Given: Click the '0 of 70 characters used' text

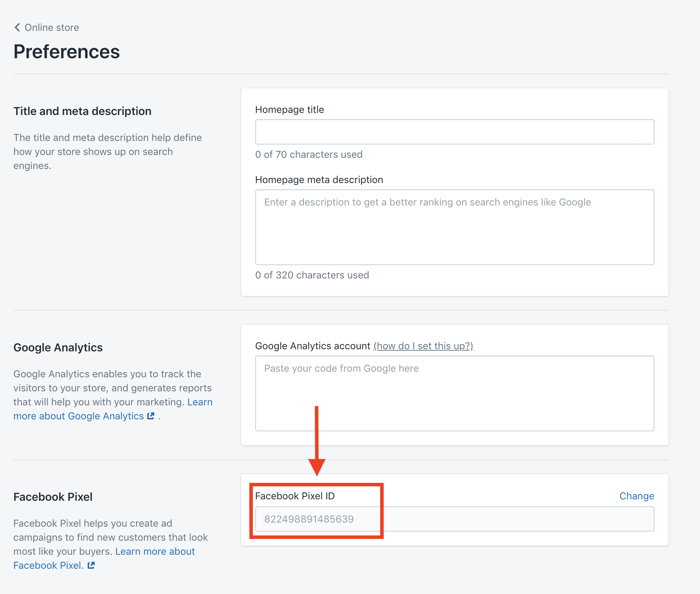Looking at the screenshot, I should pyautogui.click(x=309, y=154).
